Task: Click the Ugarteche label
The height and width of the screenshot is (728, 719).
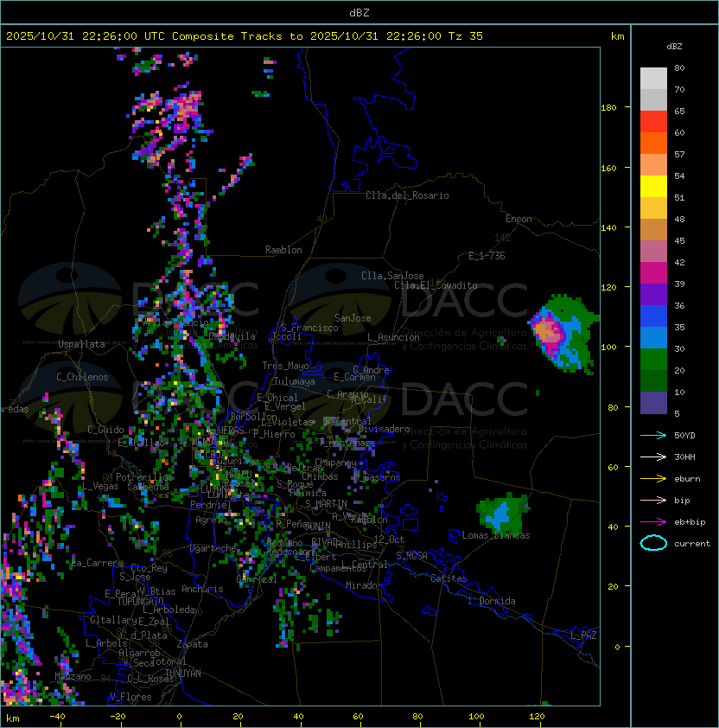Action: pos(213,548)
